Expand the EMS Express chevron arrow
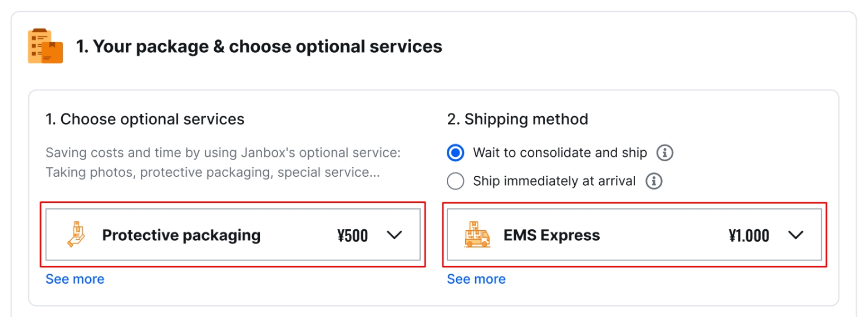The width and height of the screenshot is (868, 317). pos(796,235)
